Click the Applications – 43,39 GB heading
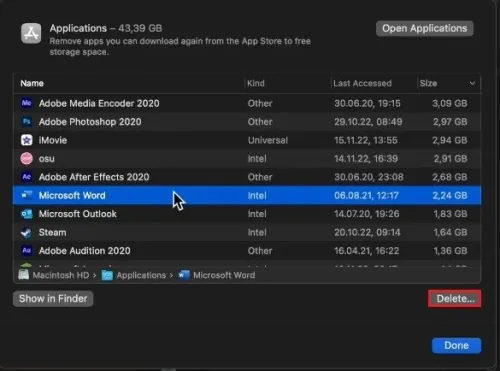500x371 pixels. coord(106,28)
